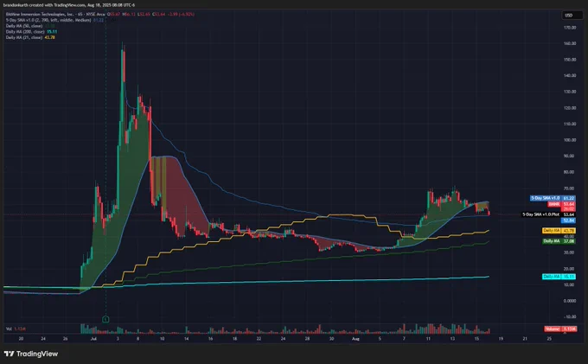This screenshot has width=588, height=364.
Task: Click the green Daily MA 37.08 label
Action: coord(559,241)
